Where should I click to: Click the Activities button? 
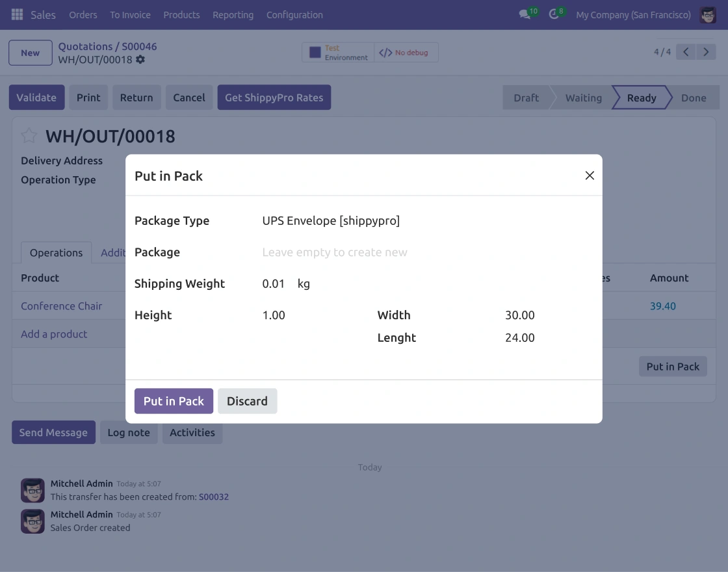[x=192, y=432]
